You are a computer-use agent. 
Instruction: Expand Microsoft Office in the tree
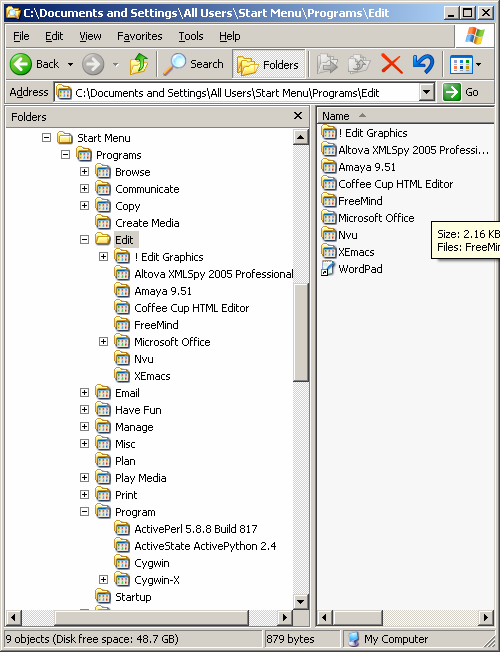click(104, 341)
